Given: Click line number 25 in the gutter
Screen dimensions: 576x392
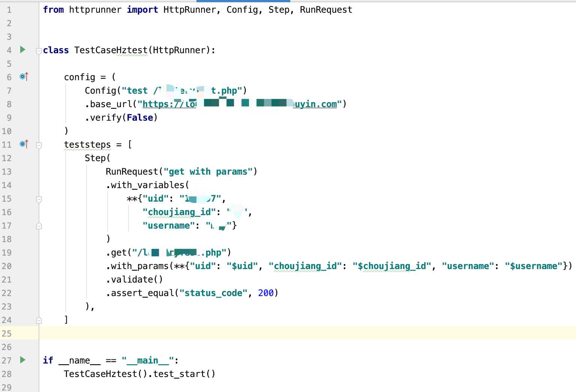Looking at the screenshot, I should 7,334.
